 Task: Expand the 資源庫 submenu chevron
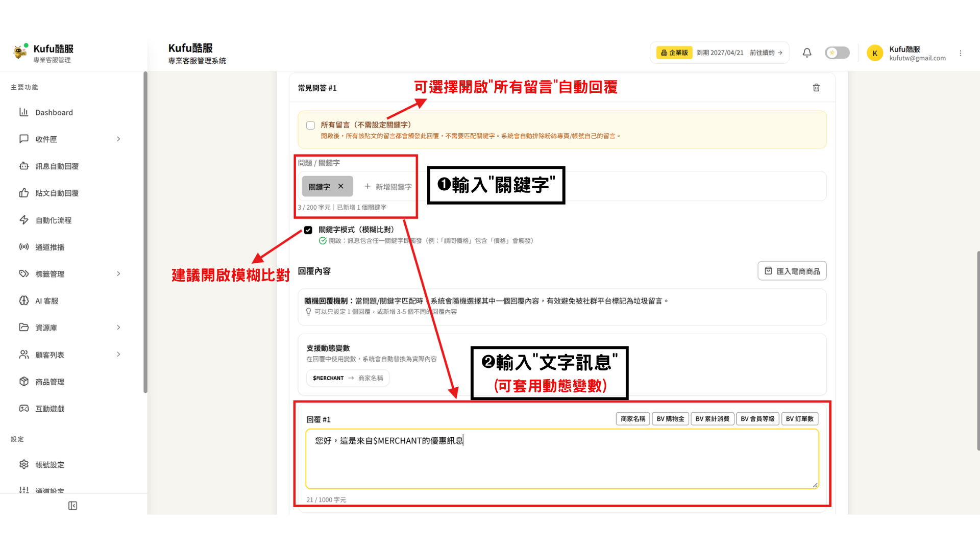[118, 327]
